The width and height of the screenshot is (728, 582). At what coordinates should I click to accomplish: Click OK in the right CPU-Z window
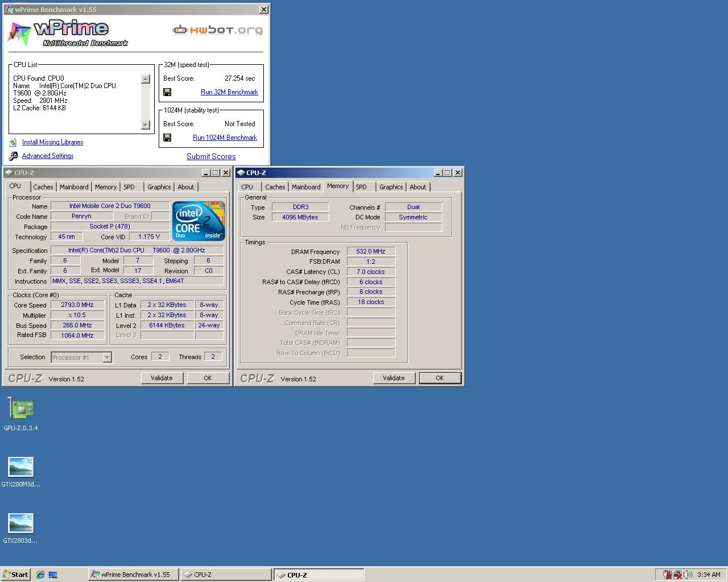point(440,378)
